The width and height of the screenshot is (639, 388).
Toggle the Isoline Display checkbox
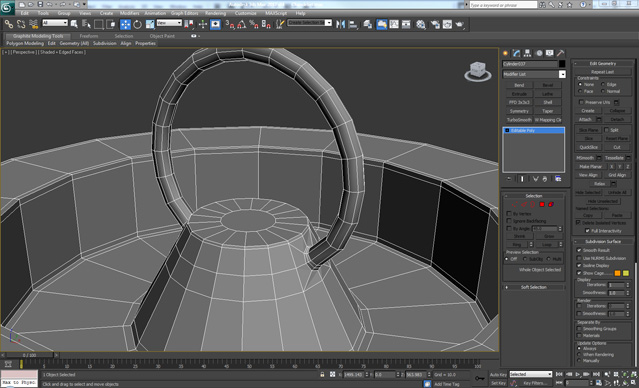(579, 265)
